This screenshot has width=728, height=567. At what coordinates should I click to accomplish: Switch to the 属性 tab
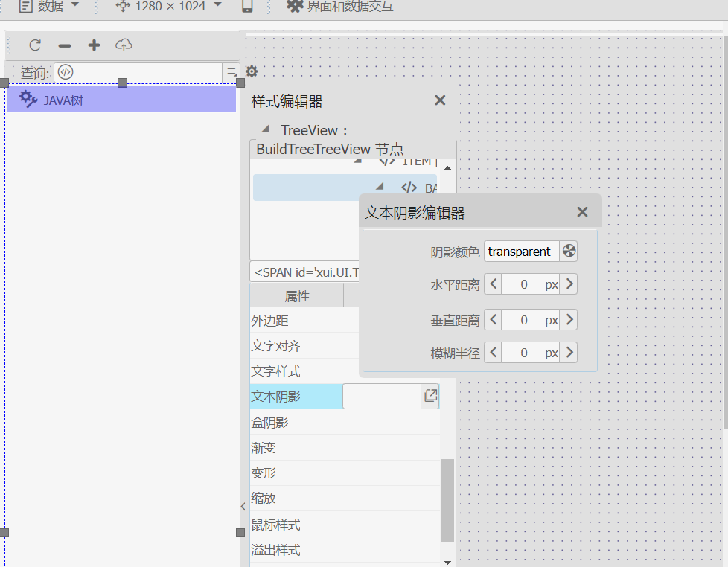tap(297, 295)
